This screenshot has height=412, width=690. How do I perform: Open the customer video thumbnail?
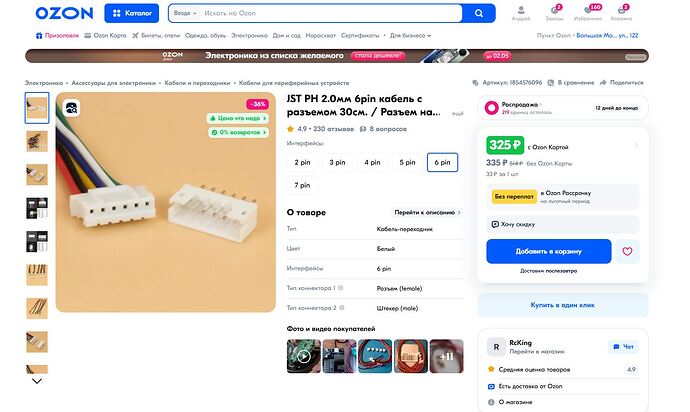(x=304, y=356)
